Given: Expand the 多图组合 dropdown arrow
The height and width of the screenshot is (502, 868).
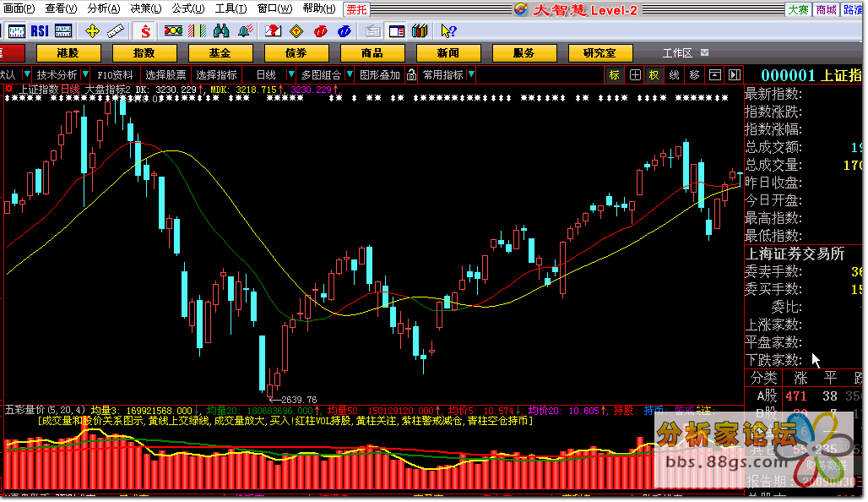Looking at the screenshot, I should [x=350, y=74].
